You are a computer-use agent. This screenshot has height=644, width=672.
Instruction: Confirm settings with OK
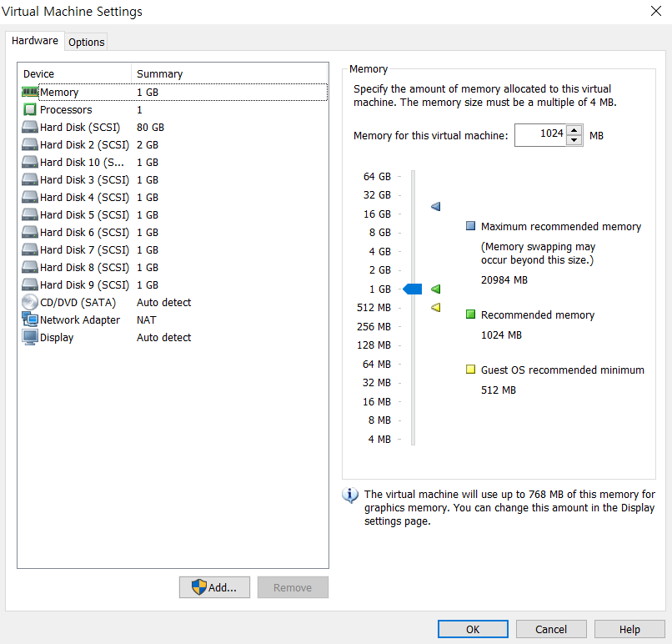click(473, 629)
